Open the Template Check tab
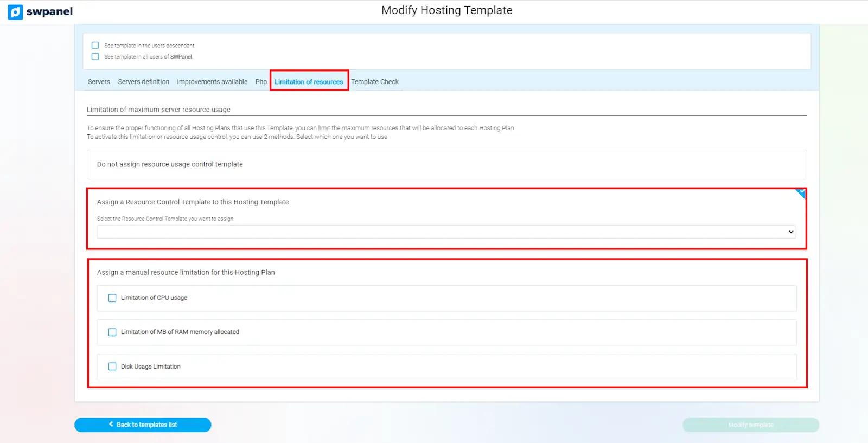868x443 pixels. [x=374, y=82]
